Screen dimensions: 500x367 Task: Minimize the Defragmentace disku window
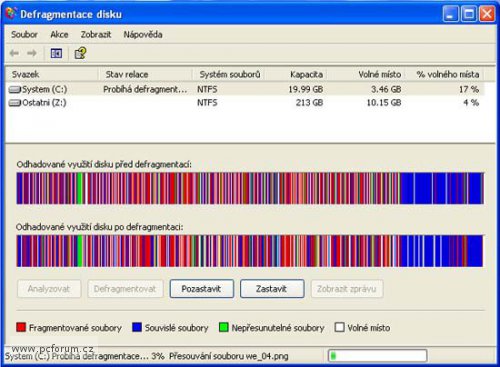tap(450, 14)
